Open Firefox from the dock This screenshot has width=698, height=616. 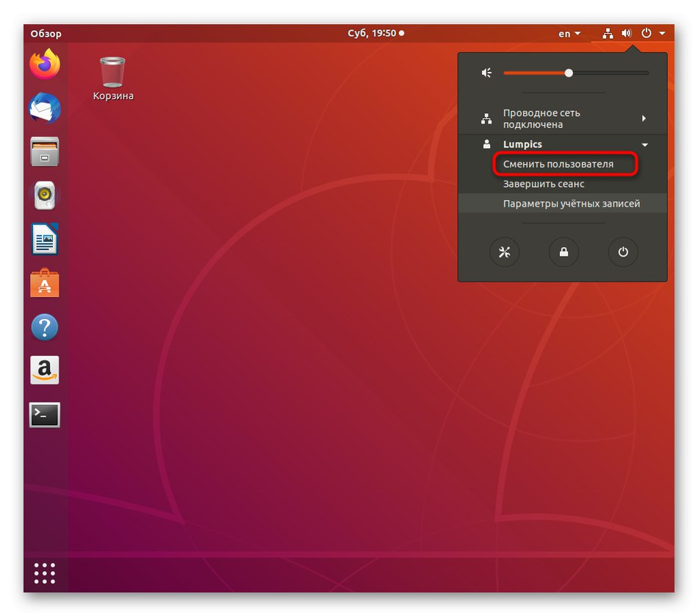click(x=45, y=64)
